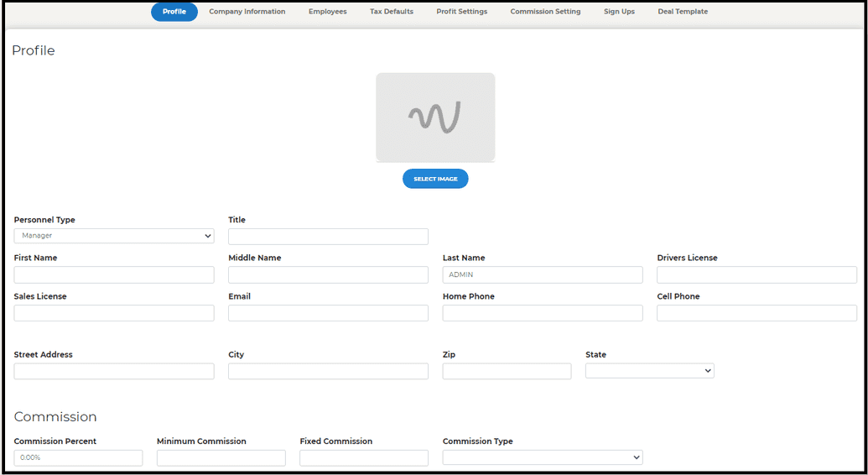This screenshot has height=475, width=868.
Task: Click the Profile page heading
Action: tap(34, 50)
